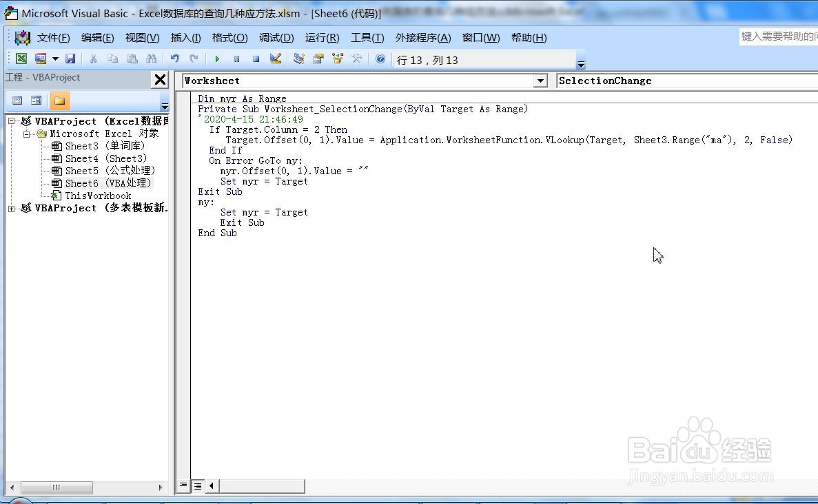Click View Object icon in project pane
The width and height of the screenshot is (818, 504).
(36, 101)
